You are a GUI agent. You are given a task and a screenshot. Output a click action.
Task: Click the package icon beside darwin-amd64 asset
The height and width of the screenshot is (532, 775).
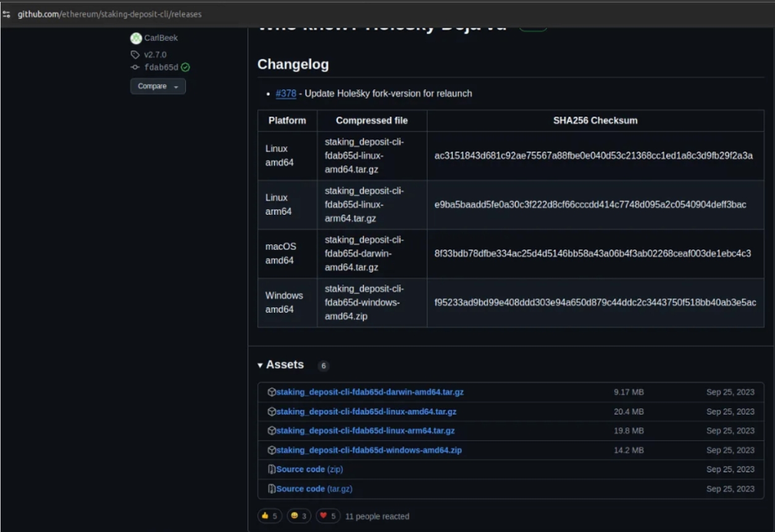pyautogui.click(x=272, y=393)
